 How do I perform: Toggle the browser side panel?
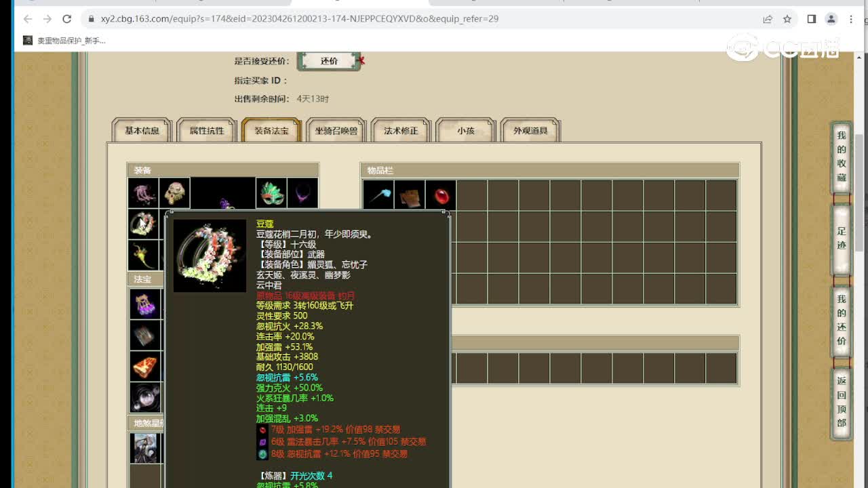point(811,19)
